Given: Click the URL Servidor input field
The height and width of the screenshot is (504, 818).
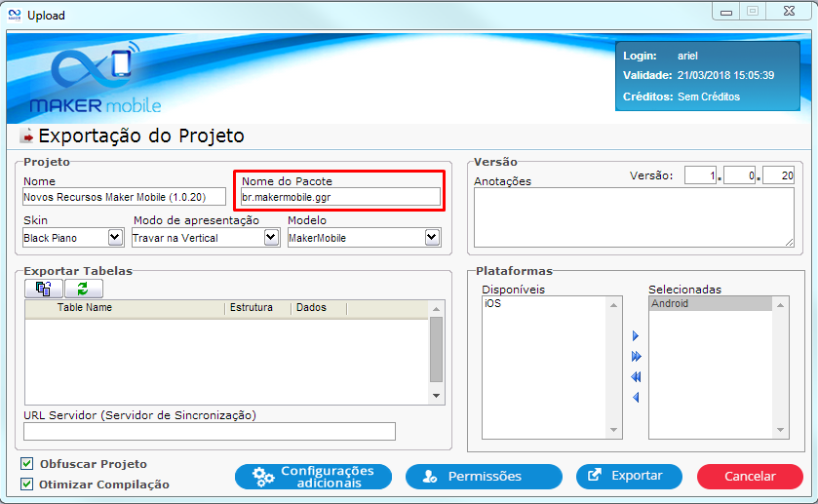Looking at the screenshot, I should pos(210,432).
